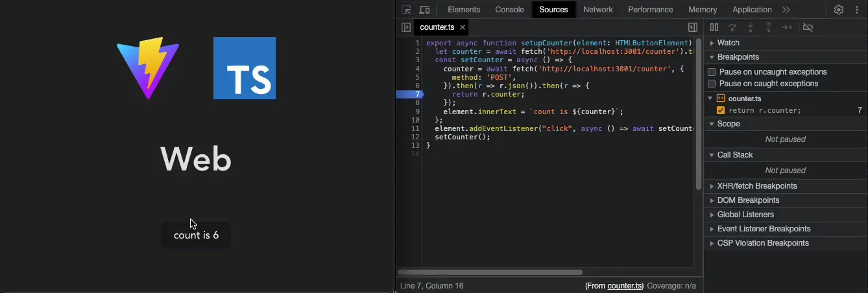Click the "setCounter();" code line
868x293 pixels.
(x=463, y=137)
